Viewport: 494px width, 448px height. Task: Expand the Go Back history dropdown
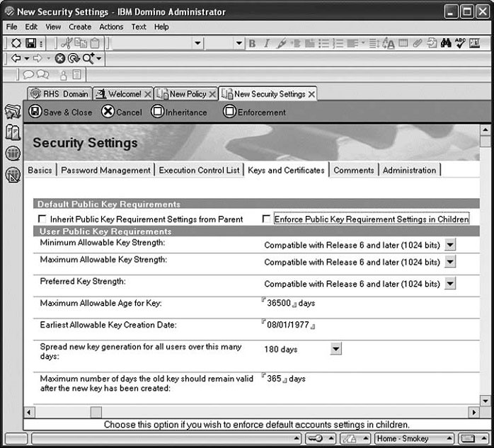27,59
